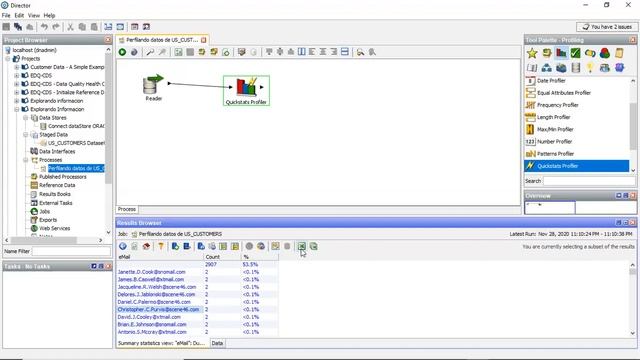Viewport: 640px width, 360px height.
Task: Select Results Books in project tree
Action: 55,194
